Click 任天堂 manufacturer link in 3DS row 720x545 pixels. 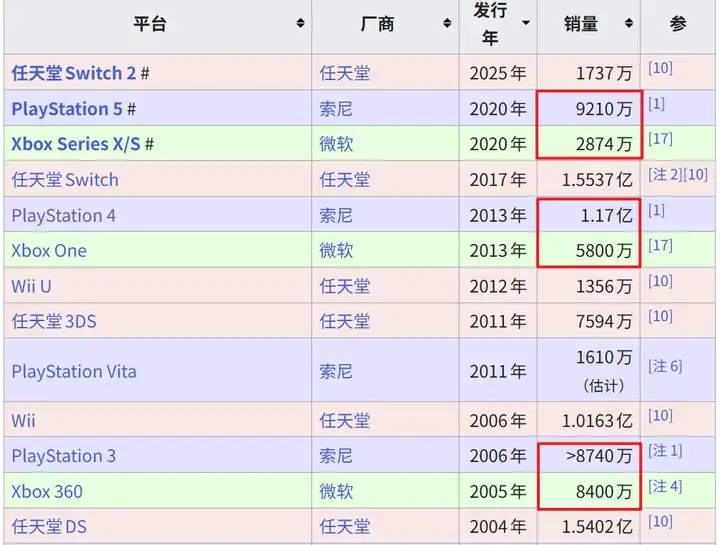pos(345,321)
